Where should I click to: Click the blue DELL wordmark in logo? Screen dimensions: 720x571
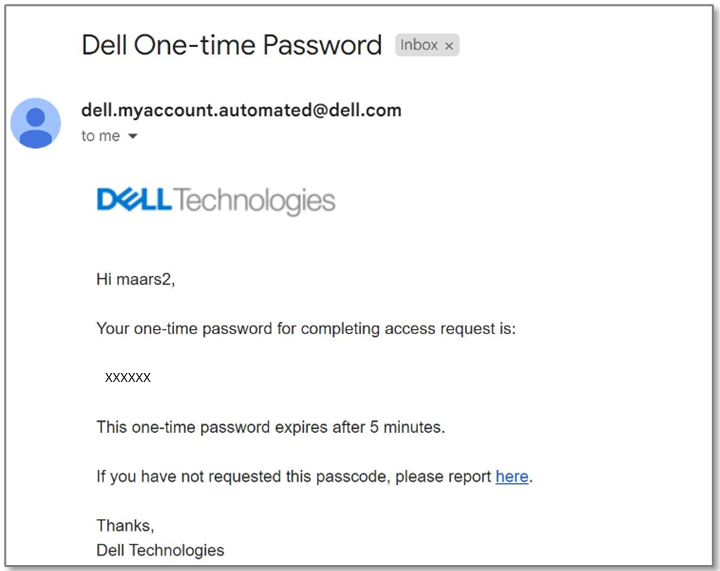click(x=135, y=201)
